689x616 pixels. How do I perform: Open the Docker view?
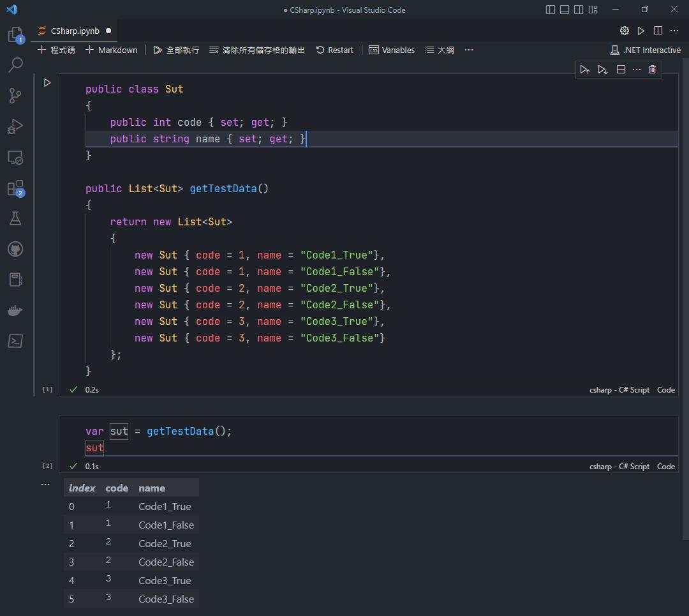(x=15, y=310)
